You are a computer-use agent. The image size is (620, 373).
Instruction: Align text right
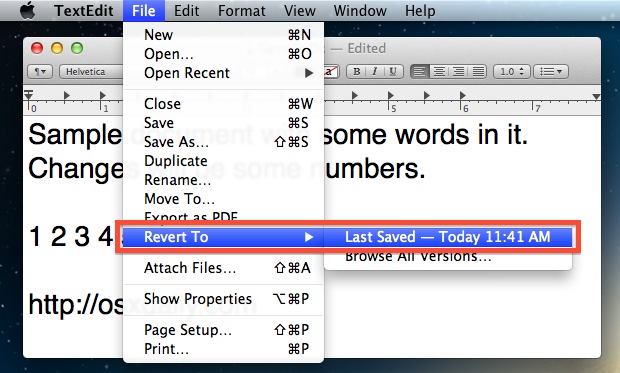click(458, 72)
